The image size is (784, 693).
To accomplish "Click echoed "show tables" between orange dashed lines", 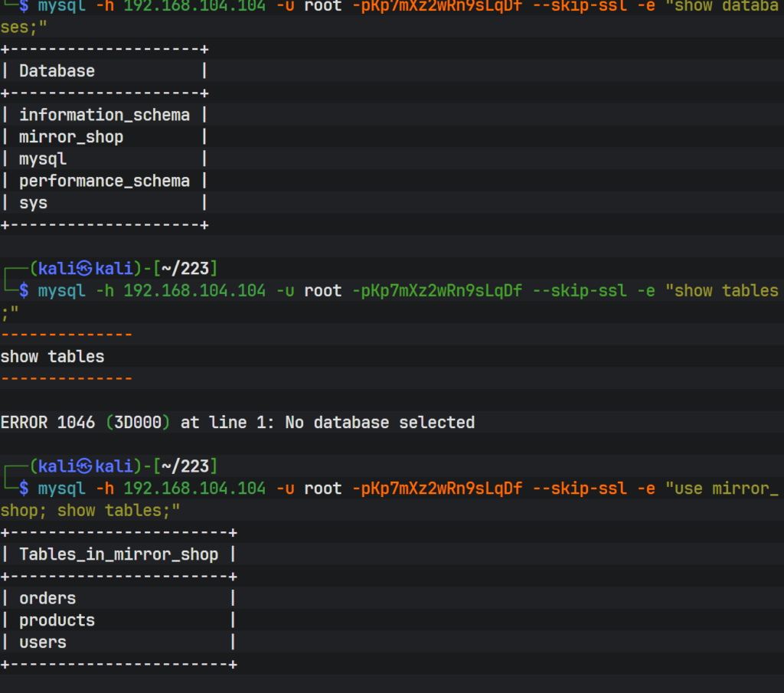I will tap(52, 357).
